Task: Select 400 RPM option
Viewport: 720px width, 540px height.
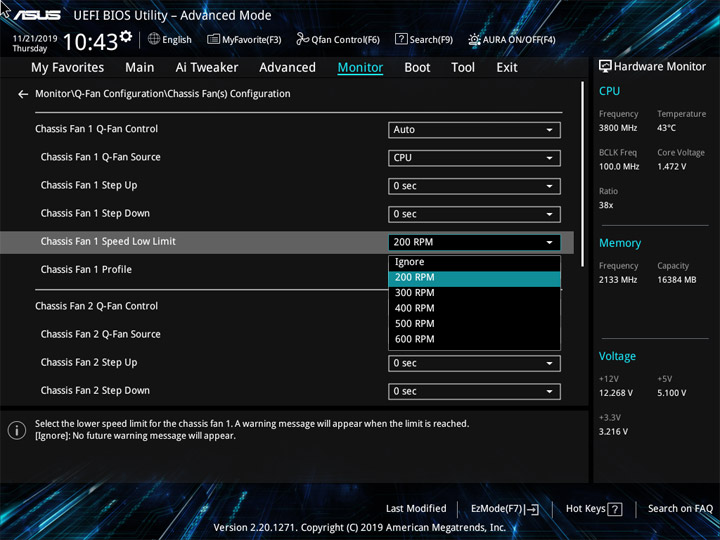Action: coord(474,309)
